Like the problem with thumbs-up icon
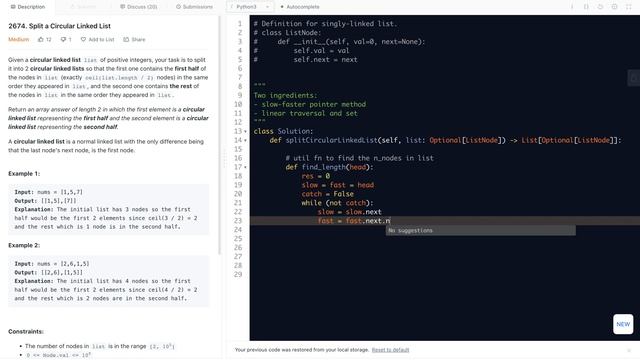The width and height of the screenshot is (640, 360). coord(44,40)
